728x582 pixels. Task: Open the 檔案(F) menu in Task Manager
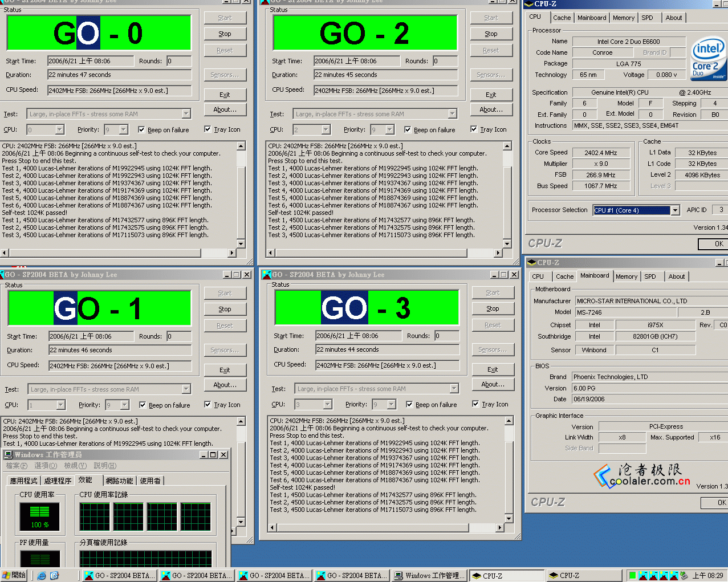click(x=17, y=466)
